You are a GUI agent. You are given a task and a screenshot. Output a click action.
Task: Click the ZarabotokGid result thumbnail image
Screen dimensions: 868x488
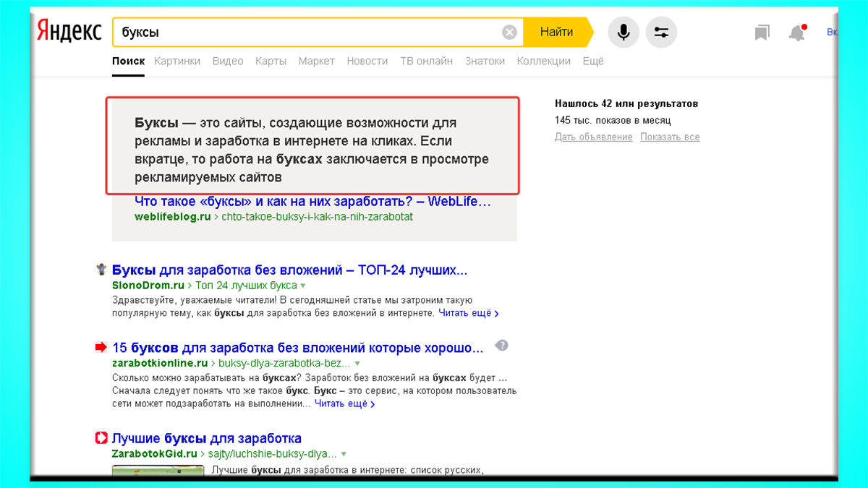pyautogui.click(x=157, y=471)
